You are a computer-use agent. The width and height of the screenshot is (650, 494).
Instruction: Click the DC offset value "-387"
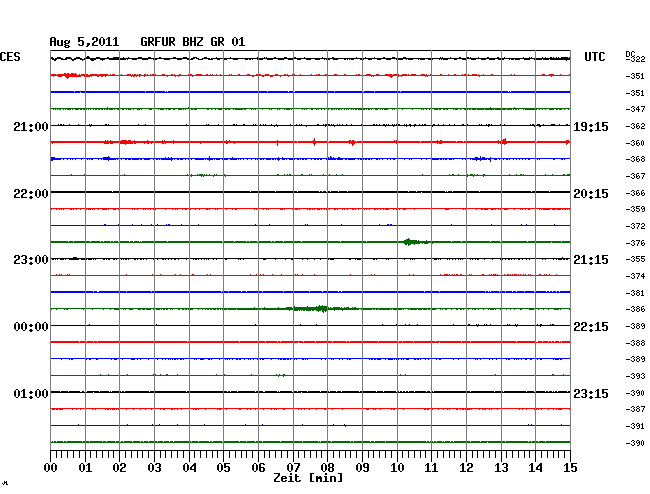pyautogui.click(x=635, y=409)
